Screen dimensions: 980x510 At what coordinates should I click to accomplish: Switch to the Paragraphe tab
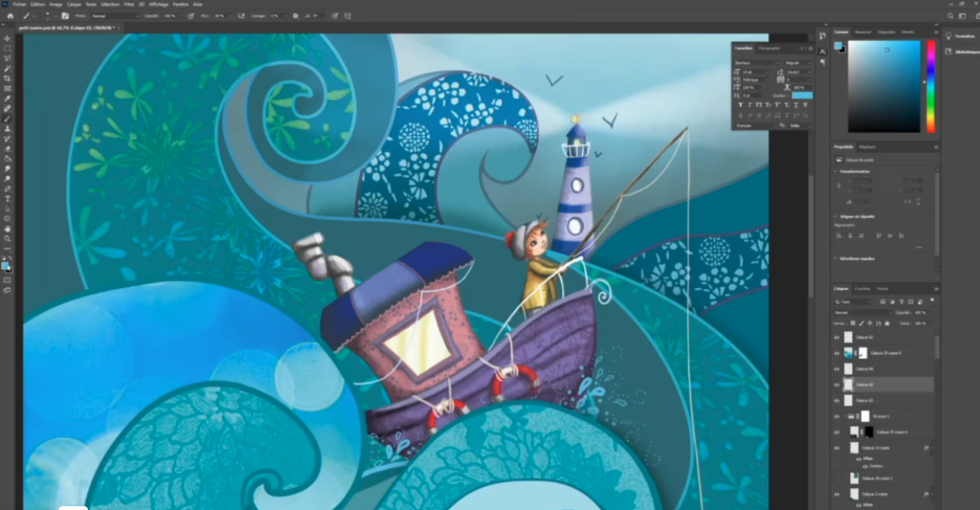(x=769, y=48)
